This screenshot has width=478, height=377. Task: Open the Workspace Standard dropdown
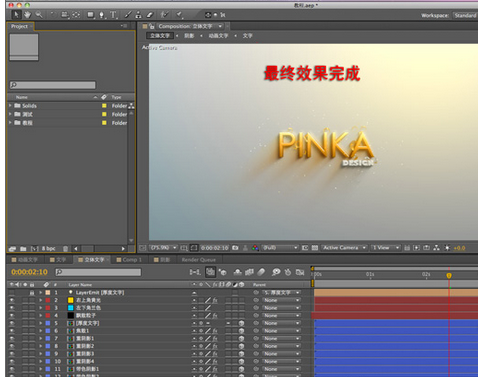465,15
